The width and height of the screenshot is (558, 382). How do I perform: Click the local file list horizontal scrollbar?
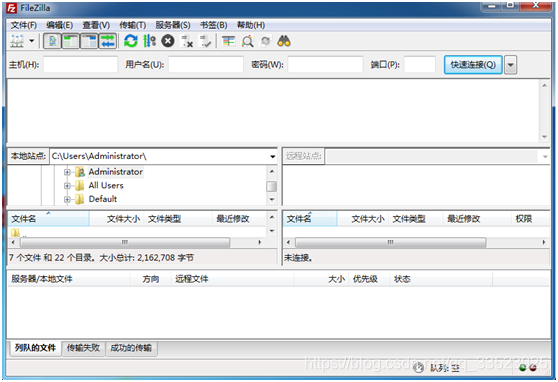[x=125, y=242]
